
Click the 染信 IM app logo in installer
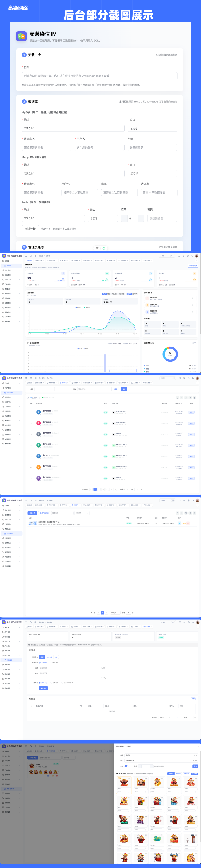(x=21, y=36)
